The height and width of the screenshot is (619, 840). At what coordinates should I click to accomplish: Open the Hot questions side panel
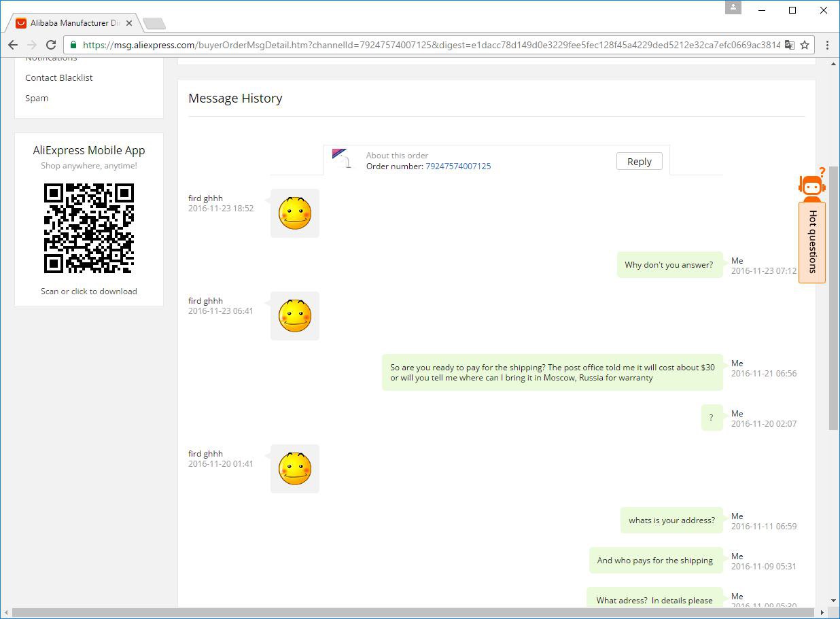[x=812, y=242]
